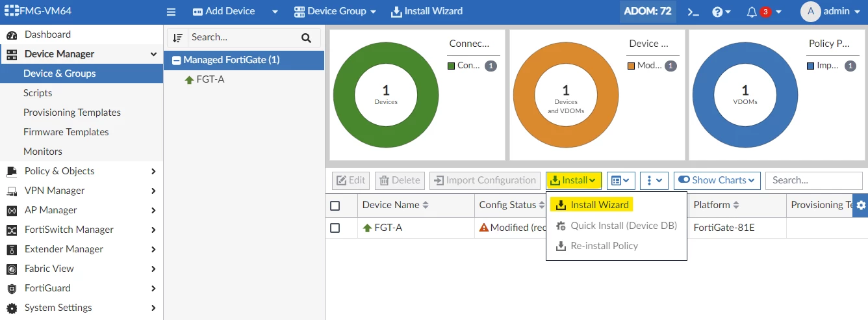The height and width of the screenshot is (320, 868).
Task: Click the orange Device config donut chart
Action: [x=566, y=95]
